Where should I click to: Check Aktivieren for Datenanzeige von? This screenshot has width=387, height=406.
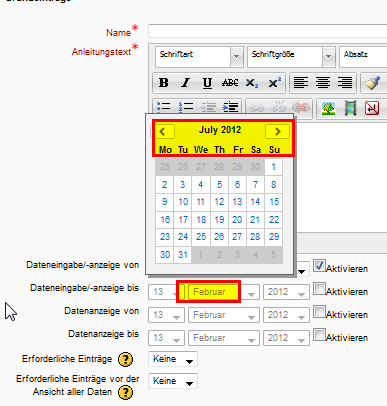pos(319,312)
